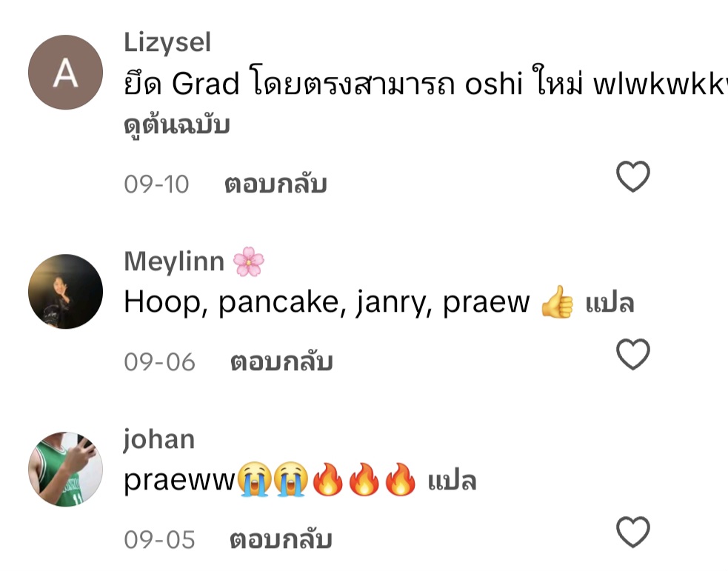Translate Meylinn's comment with แปล
The width and height of the screenshot is (728, 571).
tap(610, 303)
